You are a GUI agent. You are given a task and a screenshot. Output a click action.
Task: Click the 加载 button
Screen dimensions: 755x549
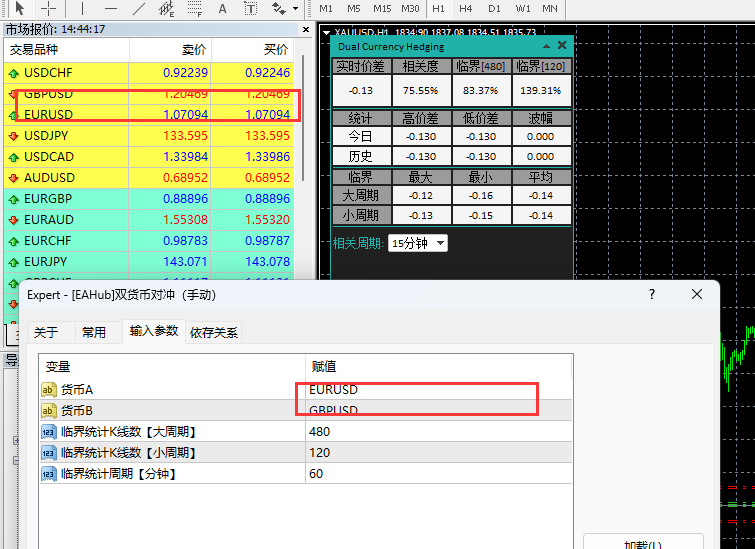pyautogui.click(x=643, y=543)
